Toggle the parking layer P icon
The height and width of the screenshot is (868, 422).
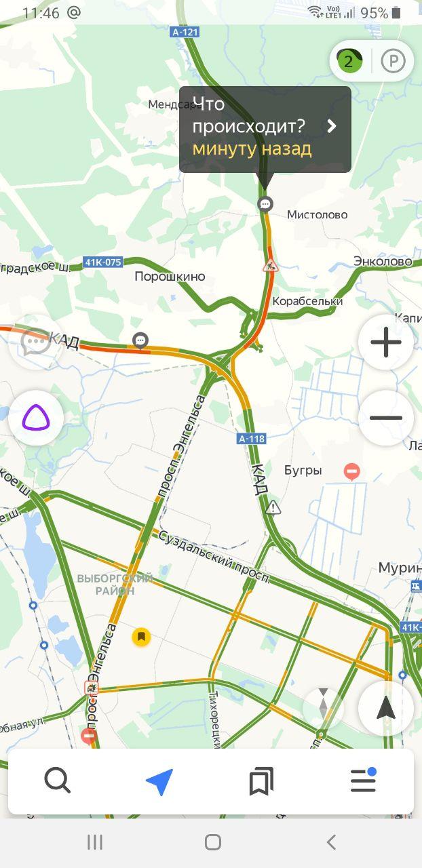coord(393,62)
